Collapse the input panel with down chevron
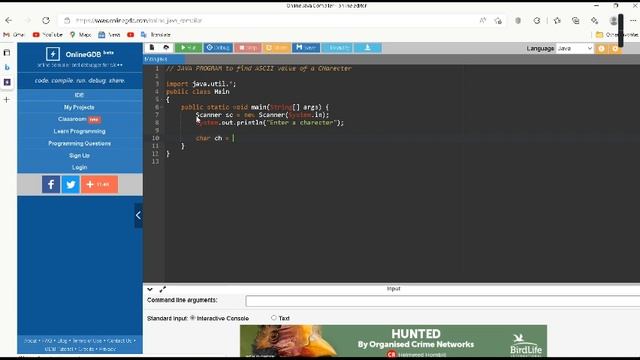Image resolution: width=640 pixels, height=360 pixels. click(x=150, y=289)
